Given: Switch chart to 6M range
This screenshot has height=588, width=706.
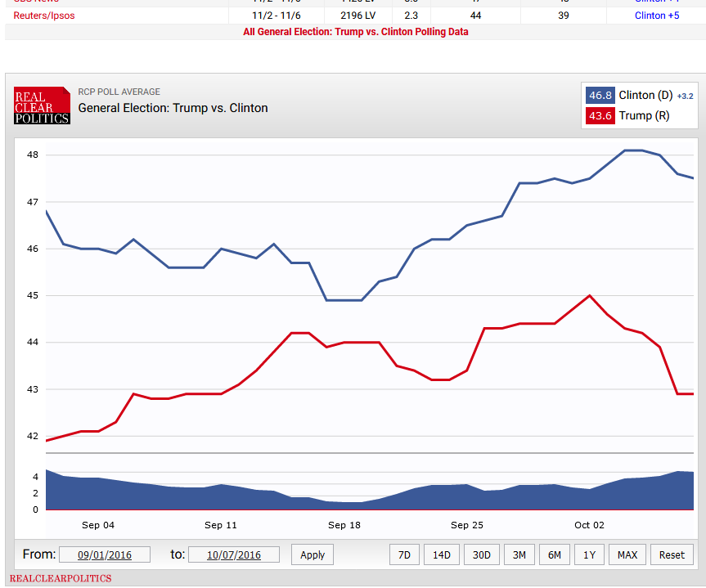Looking at the screenshot, I should pyautogui.click(x=554, y=554).
